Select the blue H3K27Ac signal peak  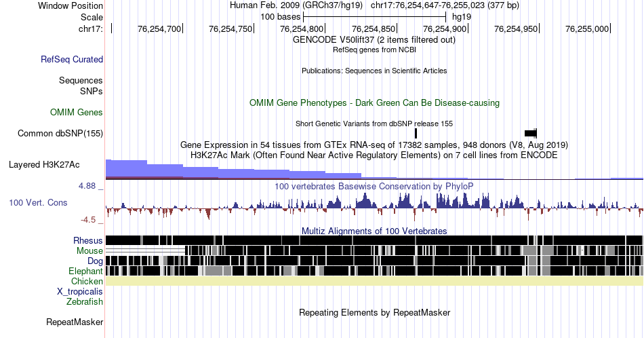tap(126, 168)
